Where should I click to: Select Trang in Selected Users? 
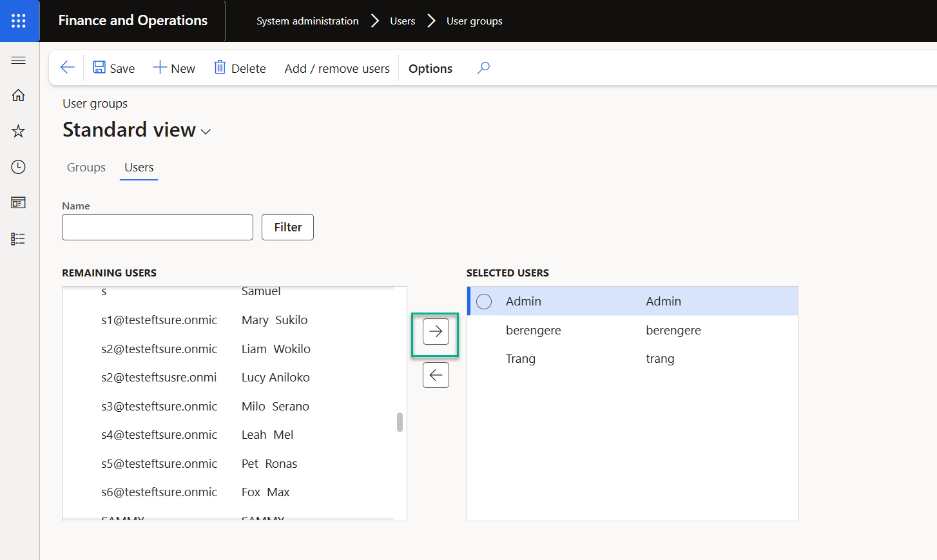pyautogui.click(x=632, y=359)
